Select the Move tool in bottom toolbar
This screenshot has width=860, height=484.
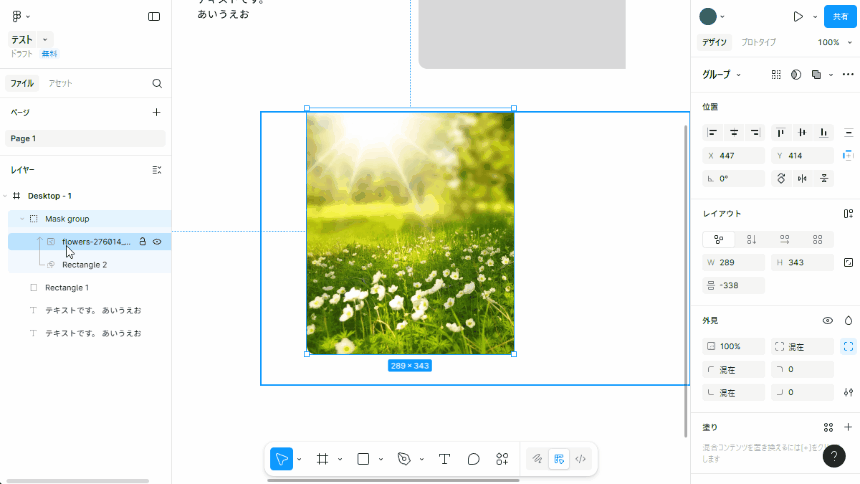[x=281, y=459]
